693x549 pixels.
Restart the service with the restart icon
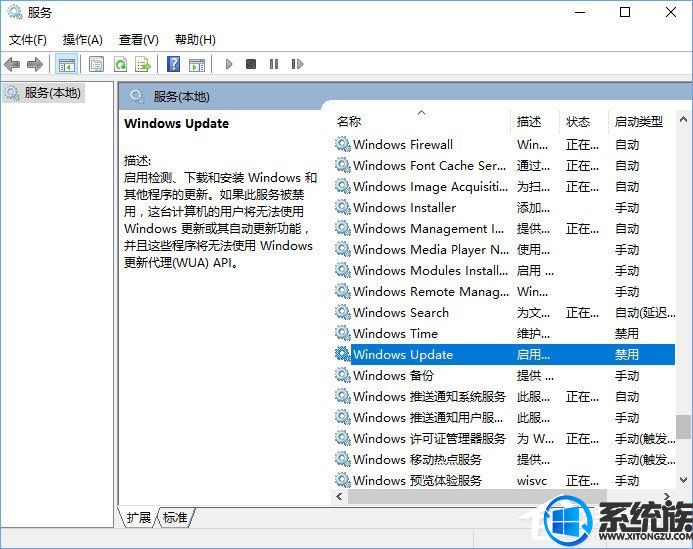point(297,65)
